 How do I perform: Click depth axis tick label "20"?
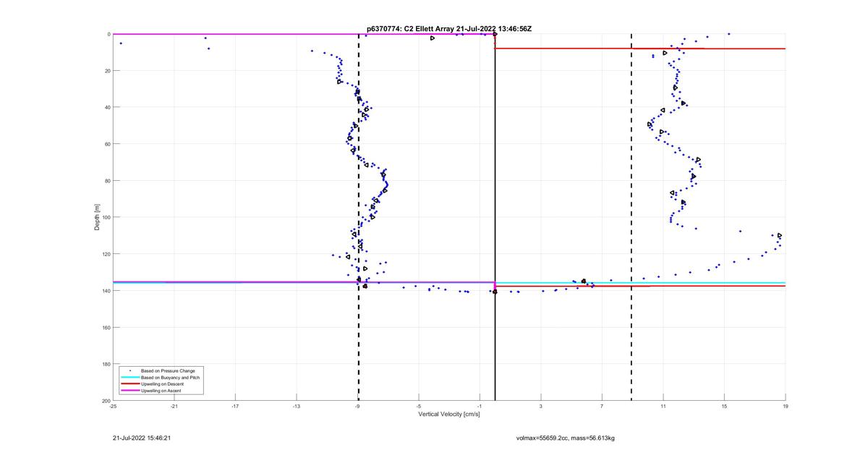pyautogui.click(x=106, y=71)
